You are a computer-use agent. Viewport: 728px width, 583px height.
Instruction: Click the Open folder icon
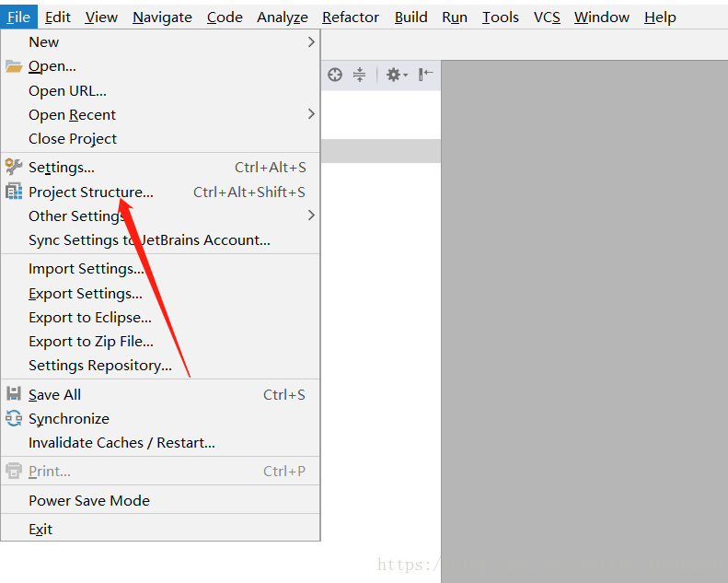pyautogui.click(x=14, y=66)
